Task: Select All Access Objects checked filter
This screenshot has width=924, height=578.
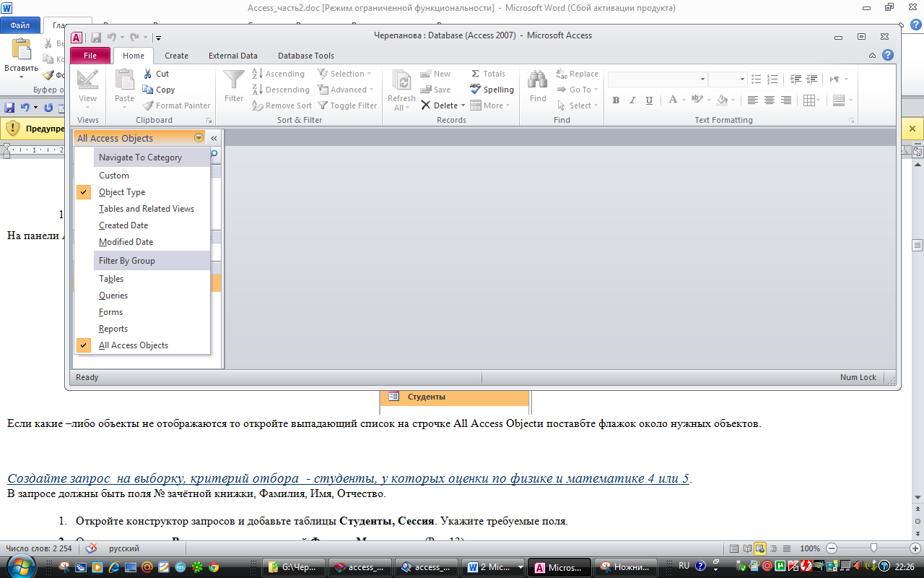Action: coord(144,345)
